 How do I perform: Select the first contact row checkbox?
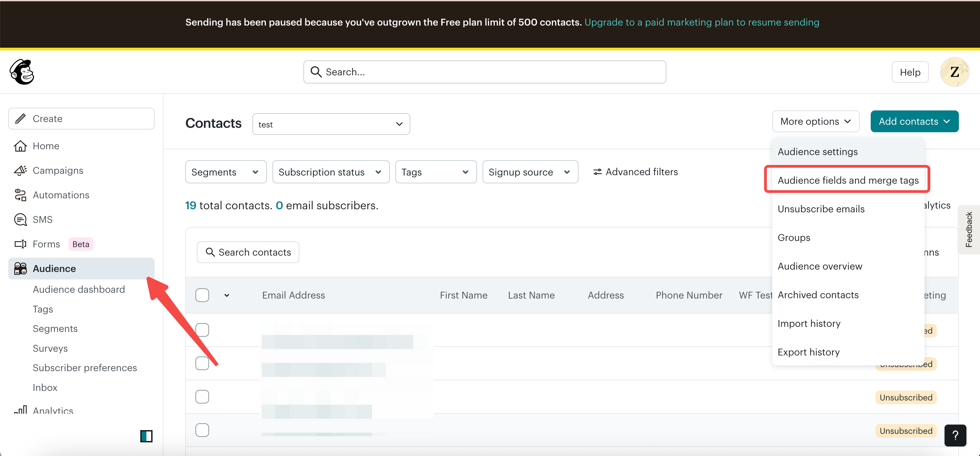(x=202, y=330)
